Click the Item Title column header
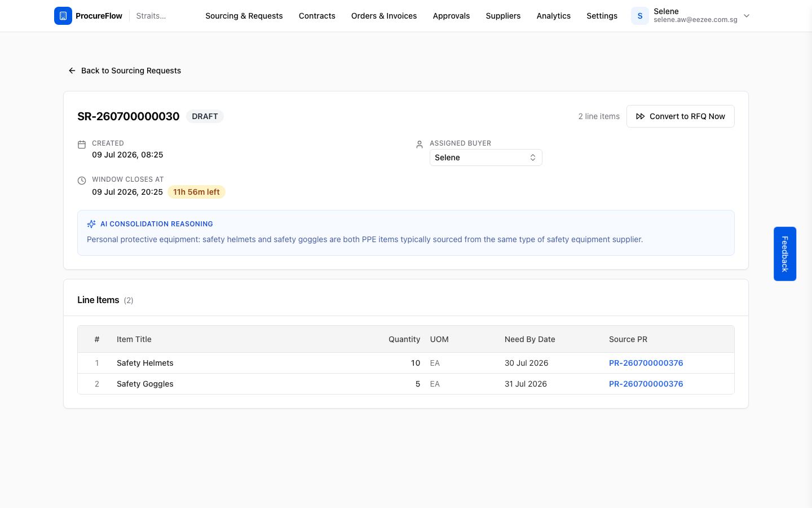 pyautogui.click(x=134, y=339)
